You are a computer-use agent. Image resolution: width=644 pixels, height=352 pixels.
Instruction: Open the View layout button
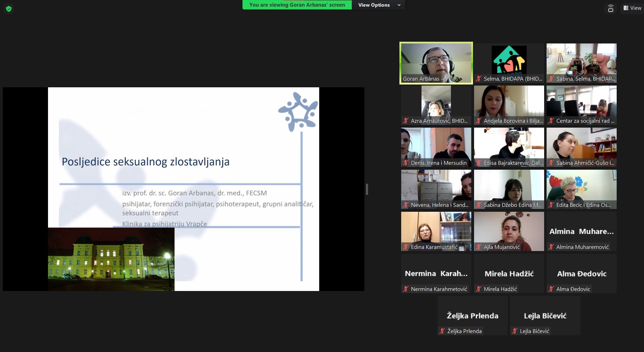click(632, 8)
